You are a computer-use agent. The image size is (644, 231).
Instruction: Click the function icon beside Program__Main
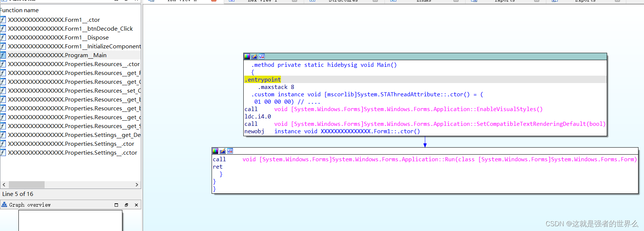click(3, 55)
